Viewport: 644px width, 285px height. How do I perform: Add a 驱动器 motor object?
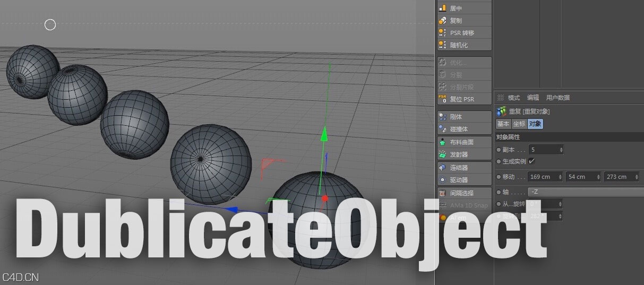click(464, 179)
